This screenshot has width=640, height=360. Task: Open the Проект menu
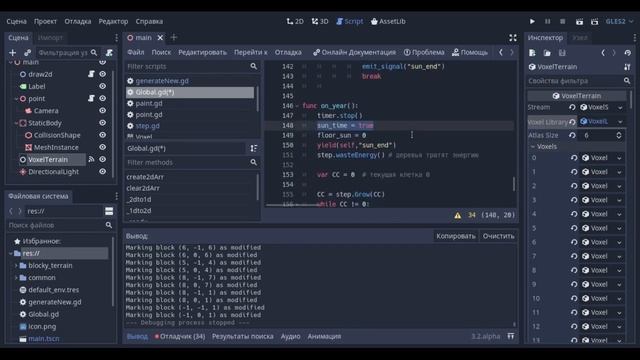[x=45, y=21]
